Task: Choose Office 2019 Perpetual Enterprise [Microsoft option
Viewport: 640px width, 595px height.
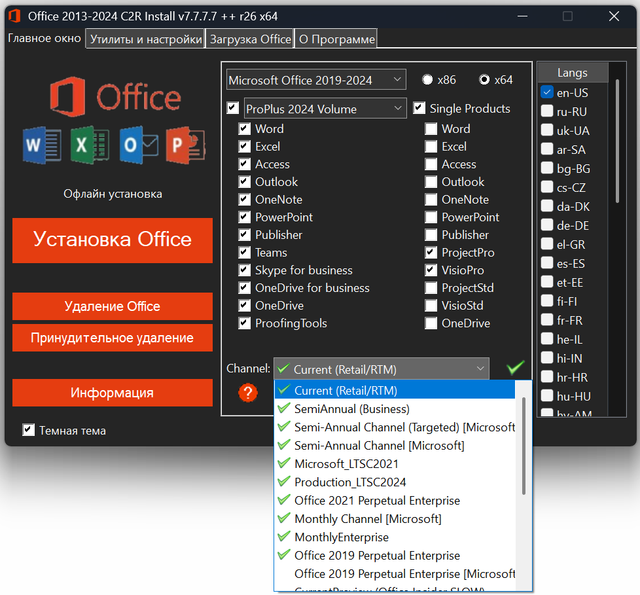Action: (395, 574)
